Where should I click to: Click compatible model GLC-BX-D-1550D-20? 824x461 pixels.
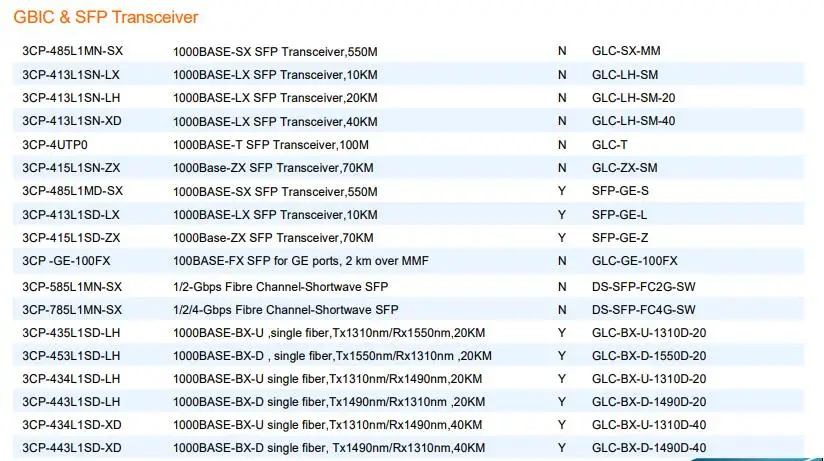point(649,356)
